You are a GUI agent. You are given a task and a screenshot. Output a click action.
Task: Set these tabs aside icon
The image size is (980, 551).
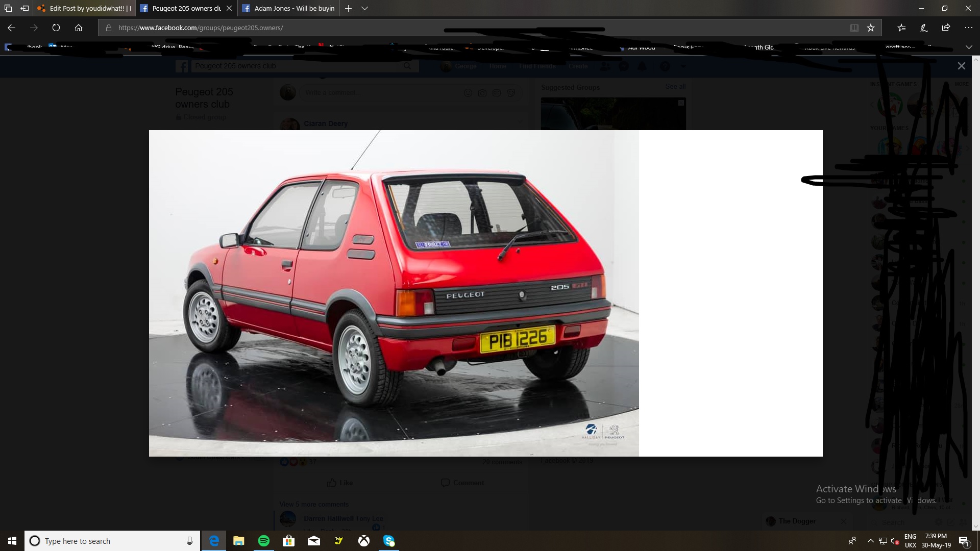(x=24, y=8)
